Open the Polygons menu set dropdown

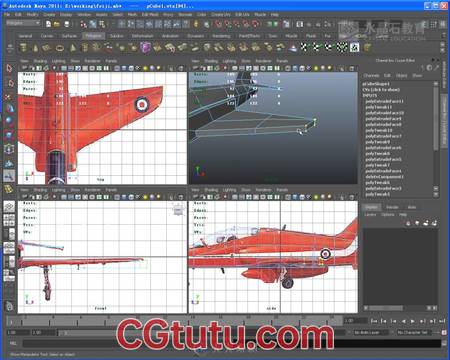pyautogui.click(x=23, y=23)
